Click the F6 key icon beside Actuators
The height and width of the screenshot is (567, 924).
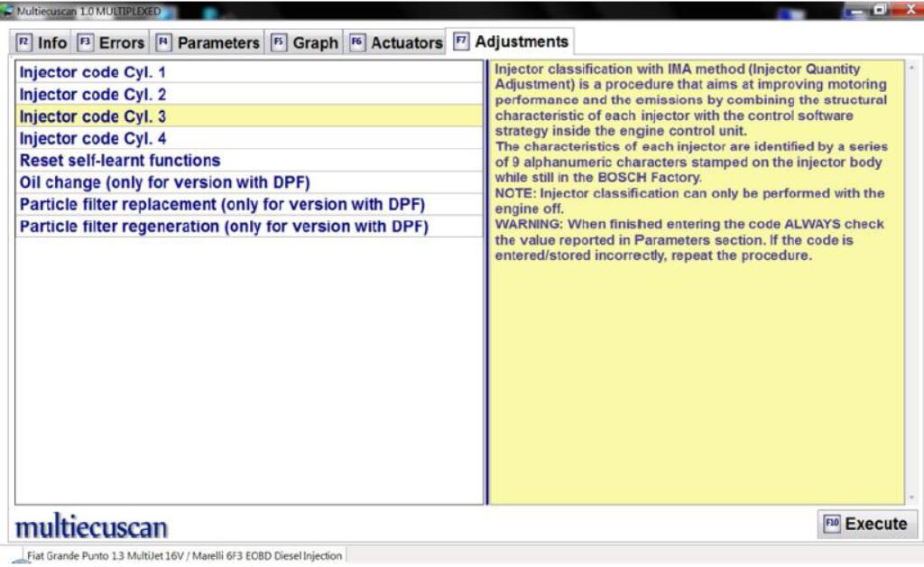(356, 42)
